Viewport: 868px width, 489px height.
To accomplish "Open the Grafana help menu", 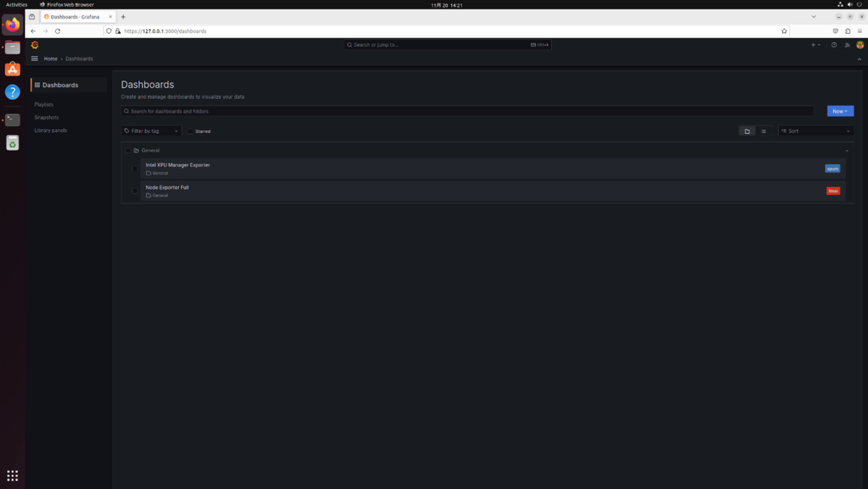I will (834, 45).
